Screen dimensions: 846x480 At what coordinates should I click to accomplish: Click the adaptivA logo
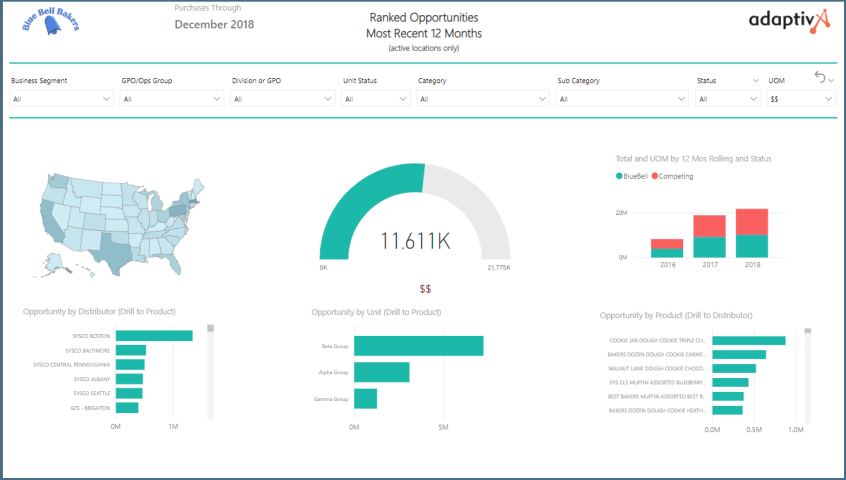coord(789,20)
